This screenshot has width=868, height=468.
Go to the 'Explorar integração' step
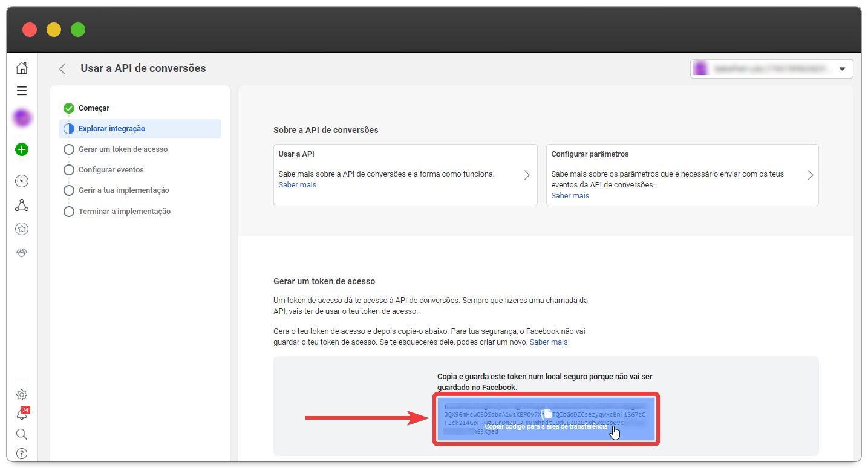tap(112, 129)
